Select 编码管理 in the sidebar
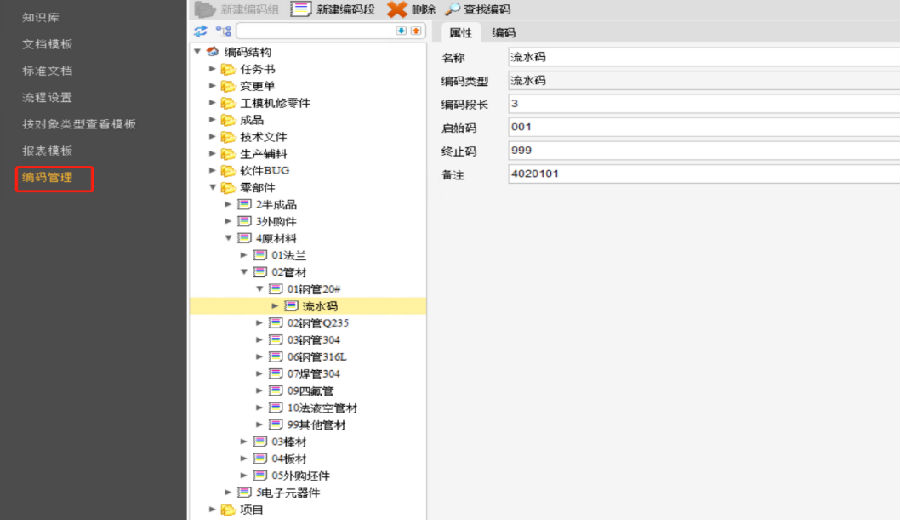 (47, 177)
